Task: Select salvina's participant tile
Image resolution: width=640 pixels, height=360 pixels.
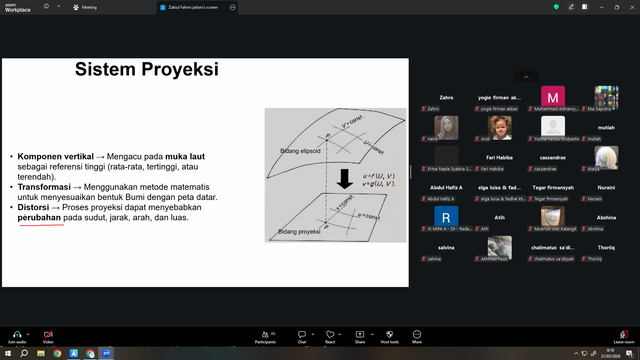Action: click(x=446, y=248)
